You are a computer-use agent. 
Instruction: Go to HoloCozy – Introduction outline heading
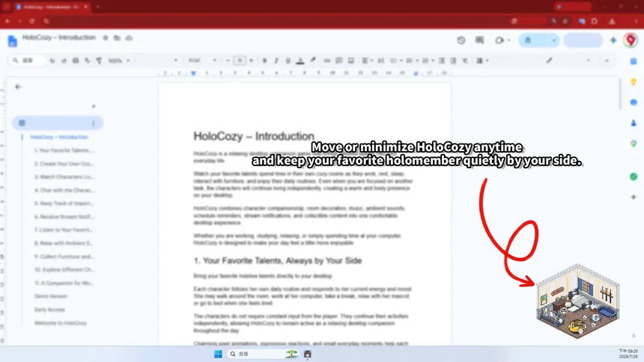(58, 137)
